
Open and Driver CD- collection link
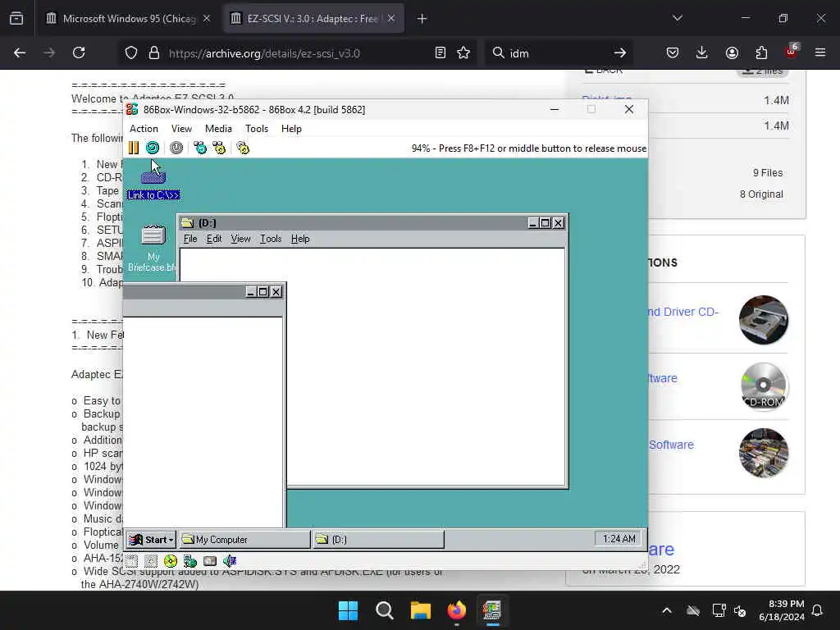click(x=683, y=312)
